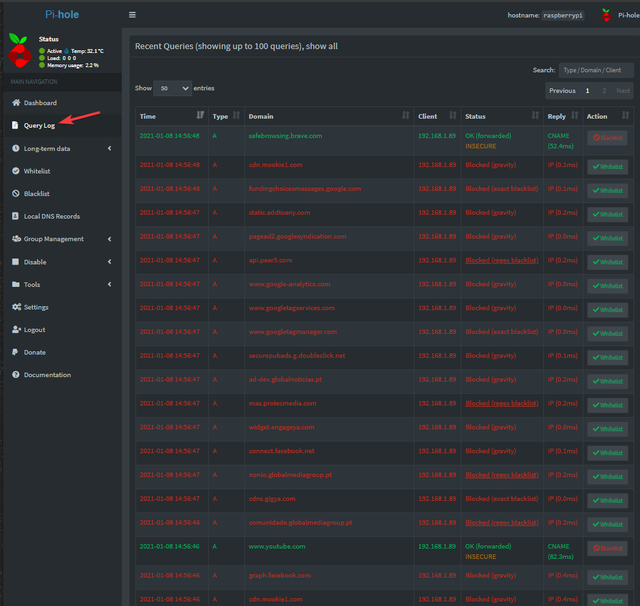Open regex blacklist link for api.peer5.com
This screenshot has width=640, height=606.
[502, 260]
